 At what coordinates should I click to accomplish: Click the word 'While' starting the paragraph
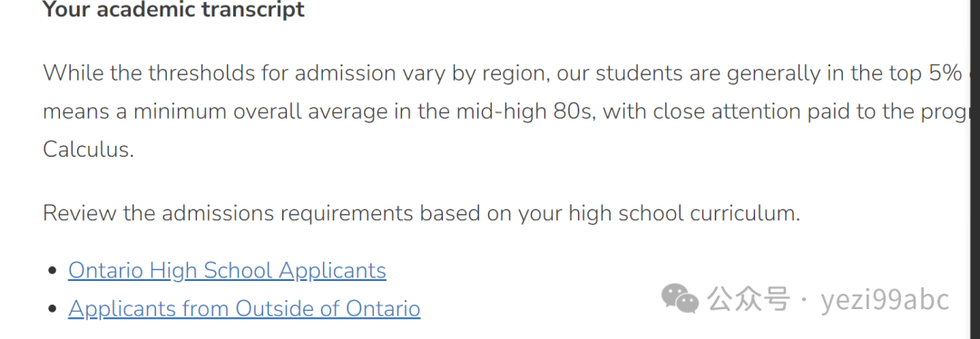pos(73,73)
